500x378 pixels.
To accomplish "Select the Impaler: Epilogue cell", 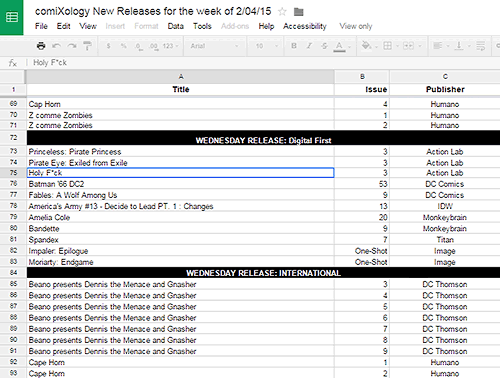I will (180, 251).
